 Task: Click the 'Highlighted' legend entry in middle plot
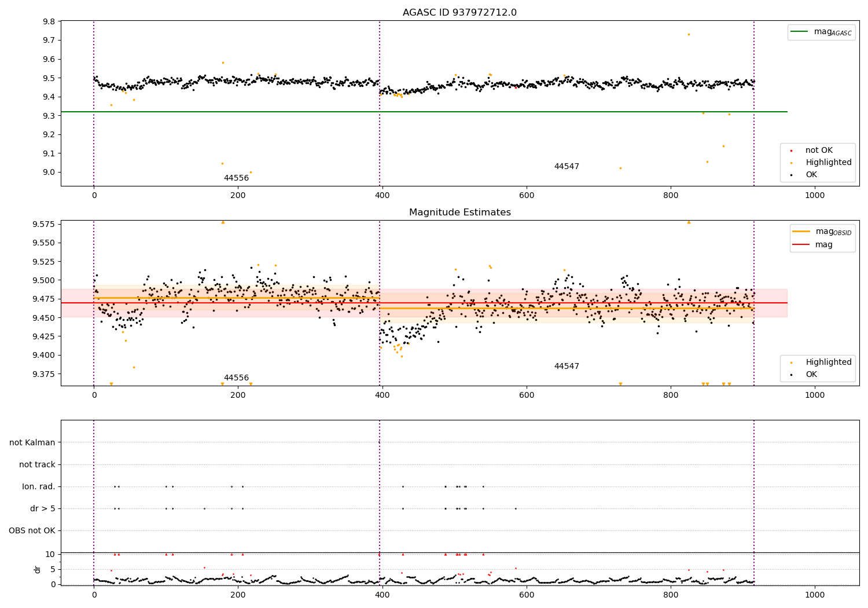pyautogui.click(x=828, y=362)
